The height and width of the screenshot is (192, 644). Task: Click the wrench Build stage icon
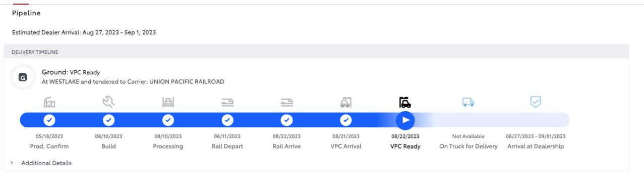(x=108, y=103)
